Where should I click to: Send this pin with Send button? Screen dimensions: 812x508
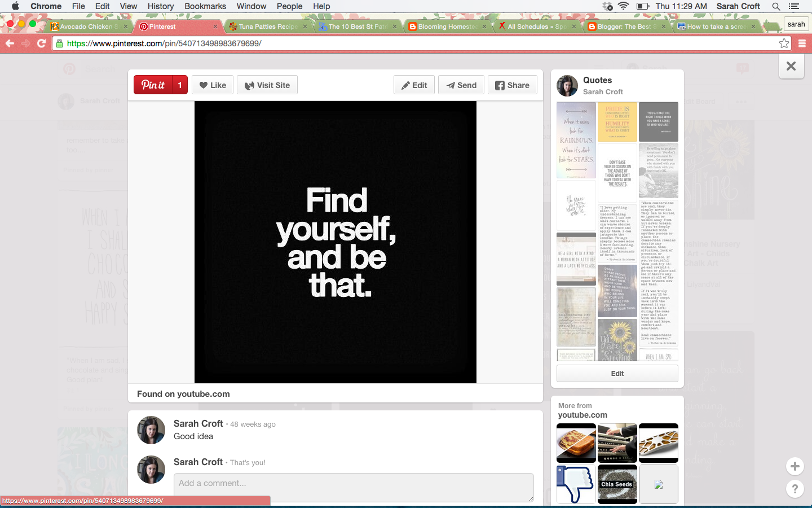click(461, 85)
